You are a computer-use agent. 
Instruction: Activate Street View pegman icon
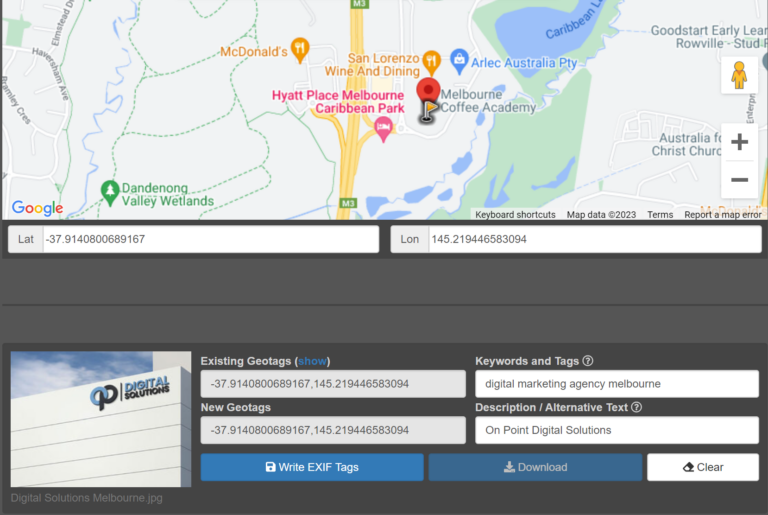pyautogui.click(x=739, y=75)
